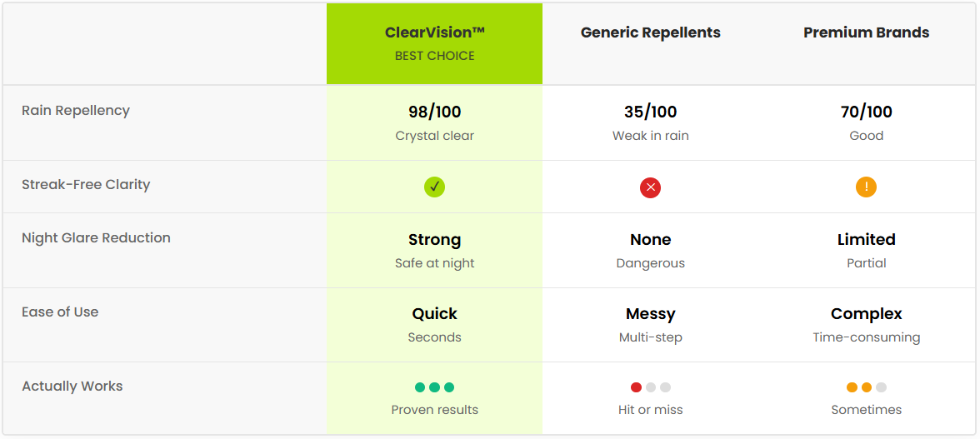Click the green checkmark icon for ClearVision

pos(434,187)
